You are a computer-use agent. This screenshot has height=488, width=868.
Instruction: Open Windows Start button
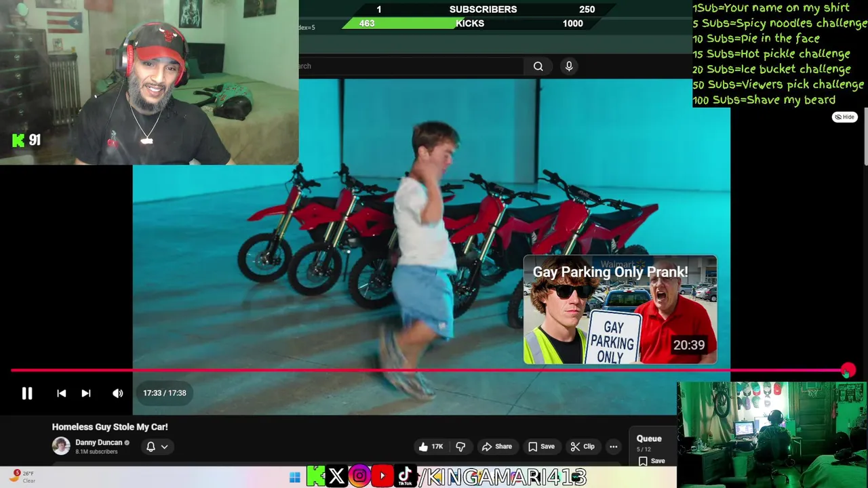pyautogui.click(x=294, y=477)
